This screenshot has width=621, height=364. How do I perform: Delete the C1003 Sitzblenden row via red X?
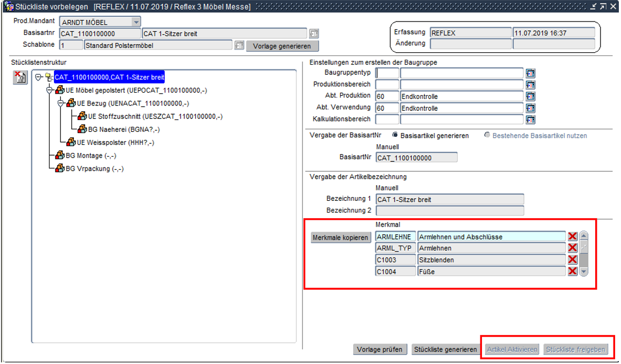pyautogui.click(x=572, y=260)
